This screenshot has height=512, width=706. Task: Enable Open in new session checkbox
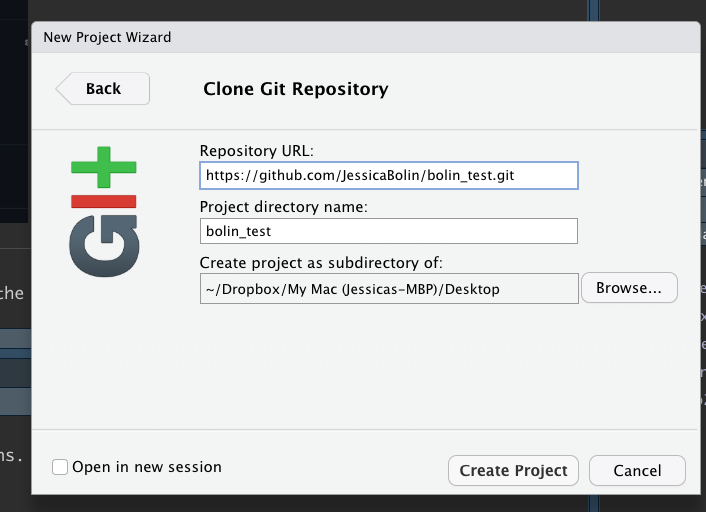[60, 467]
